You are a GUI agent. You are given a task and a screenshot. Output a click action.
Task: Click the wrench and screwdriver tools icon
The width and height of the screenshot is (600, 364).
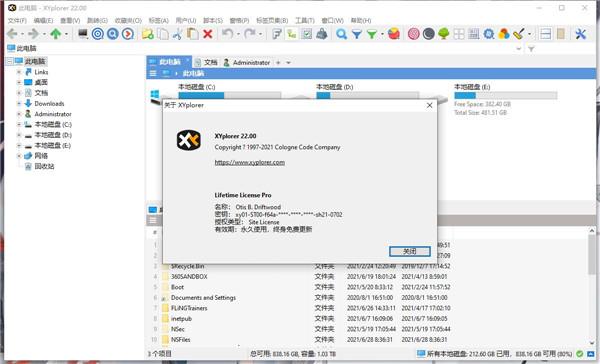(x=580, y=34)
